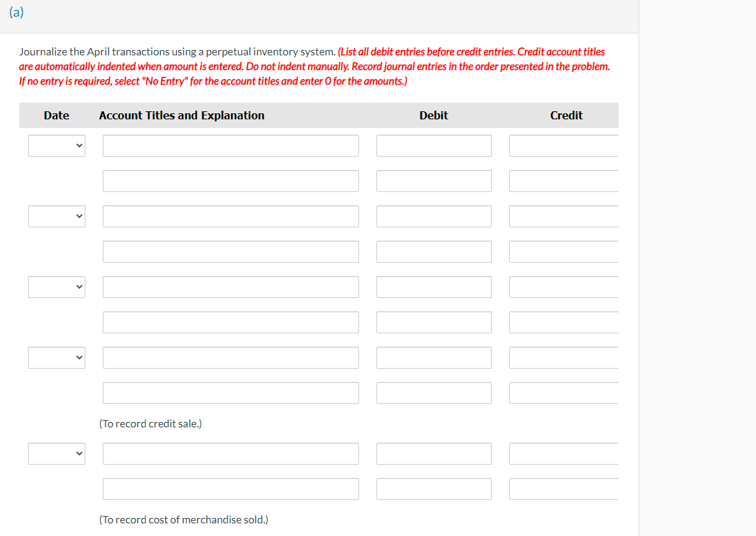Click the fourth account title input row
756x536 pixels.
[x=230, y=251]
